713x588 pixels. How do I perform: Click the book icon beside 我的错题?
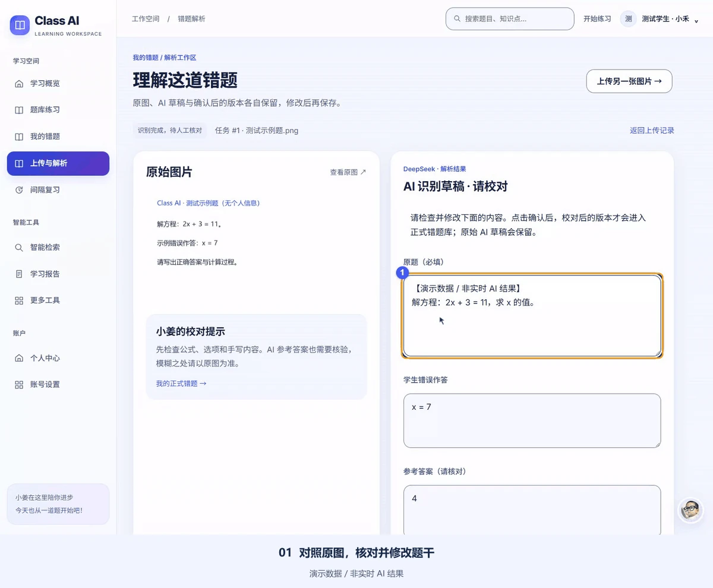[19, 137]
